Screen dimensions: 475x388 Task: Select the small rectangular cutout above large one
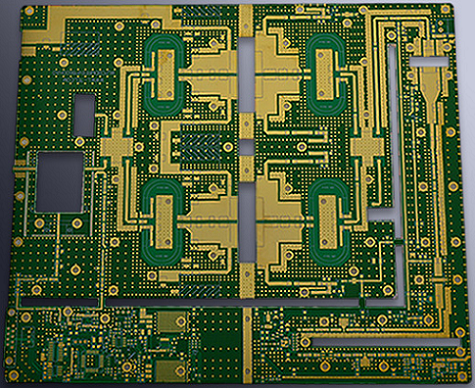tap(84, 115)
